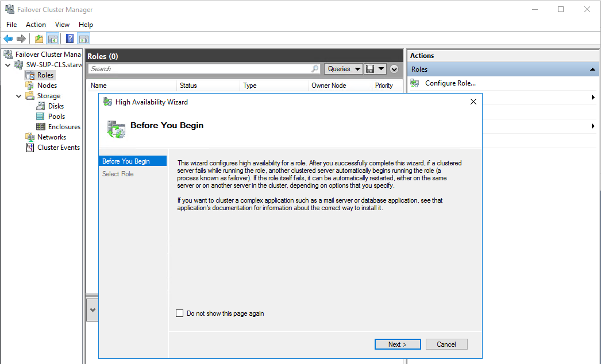Check the Do not show this page again box

180,313
